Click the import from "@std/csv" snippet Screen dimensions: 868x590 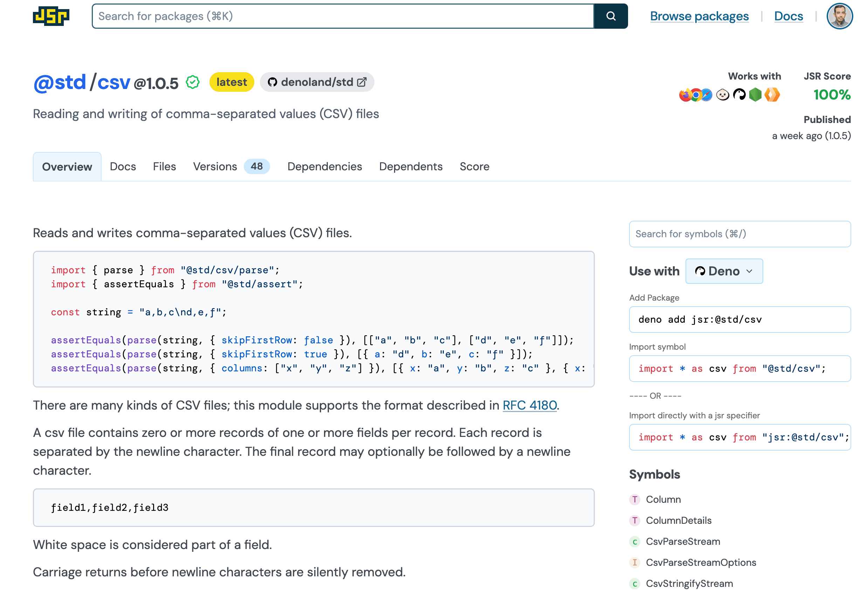point(739,369)
